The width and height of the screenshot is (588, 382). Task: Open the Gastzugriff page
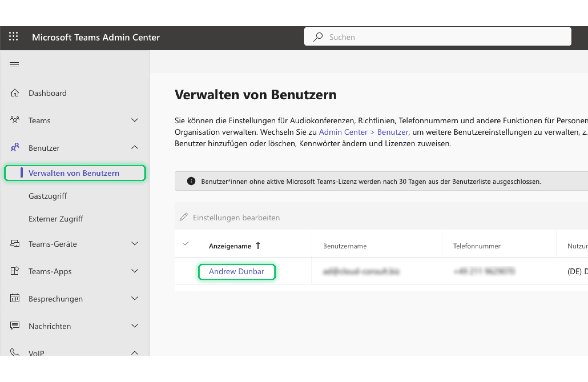tap(47, 196)
